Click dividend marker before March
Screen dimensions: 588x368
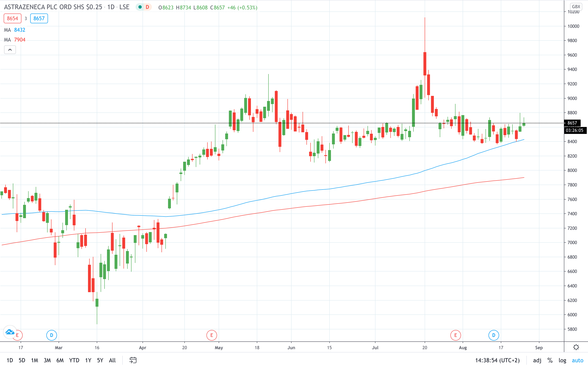[x=51, y=335]
